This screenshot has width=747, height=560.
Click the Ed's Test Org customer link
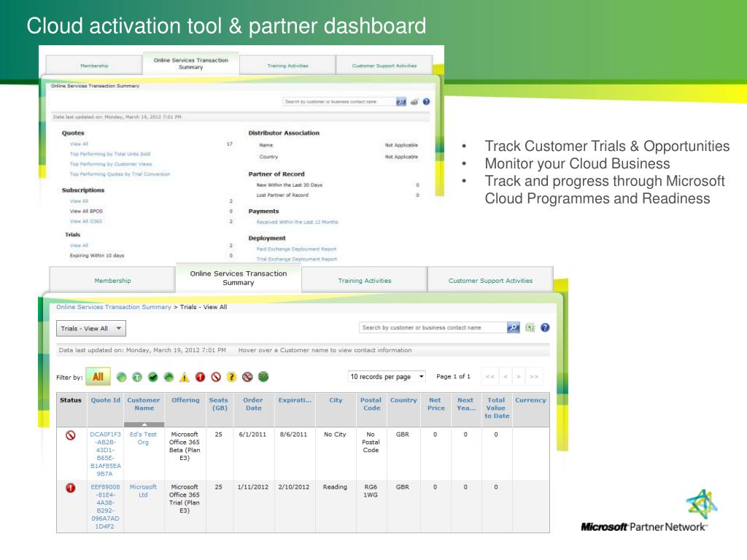(x=143, y=438)
